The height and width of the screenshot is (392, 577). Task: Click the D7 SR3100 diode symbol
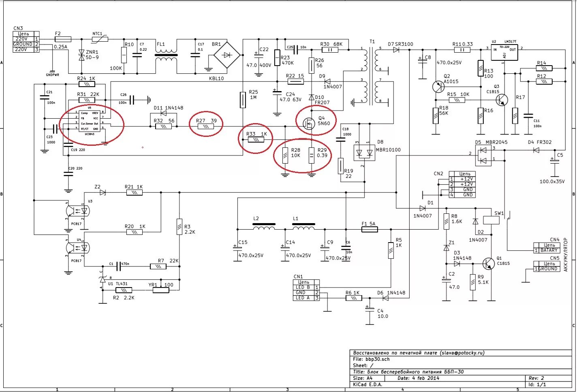click(396, 50)
